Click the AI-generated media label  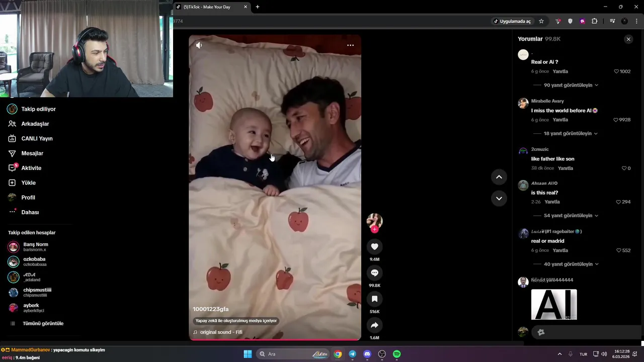(236, 321)
